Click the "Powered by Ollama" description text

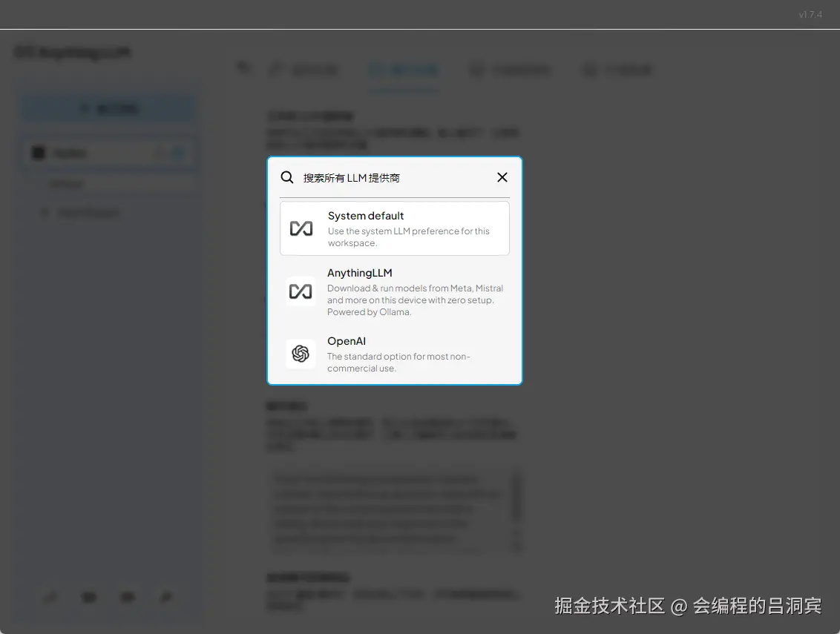[x=369, y=312]
